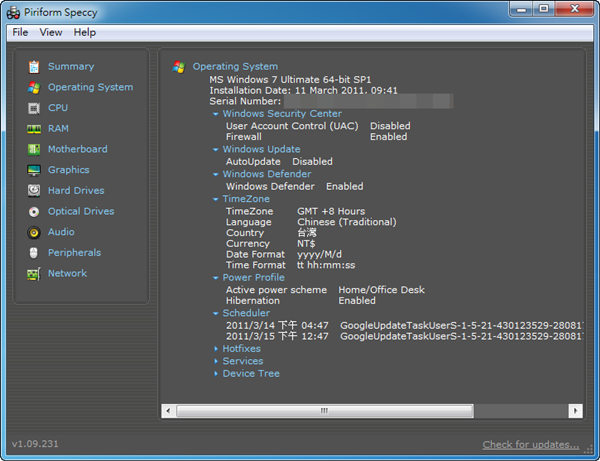This screenshot has height=461, width=600.
Task: Collapse the Power Profile section
Action: (215, 278)
